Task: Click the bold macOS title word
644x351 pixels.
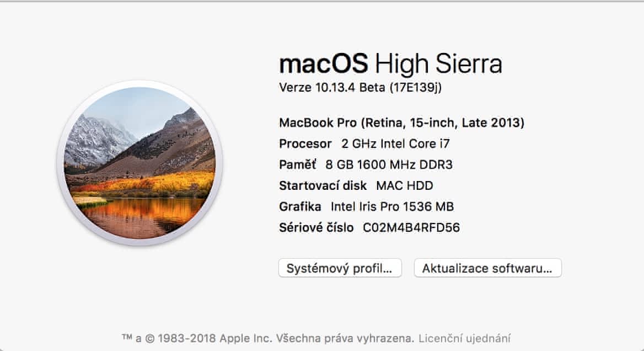Action: [x=324, y=64]
